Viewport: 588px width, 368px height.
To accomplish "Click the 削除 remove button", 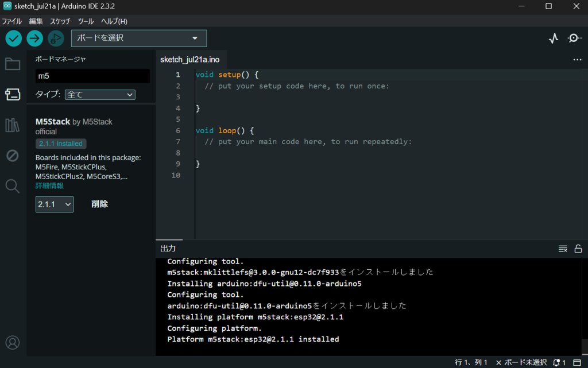I will pos(99,204).
